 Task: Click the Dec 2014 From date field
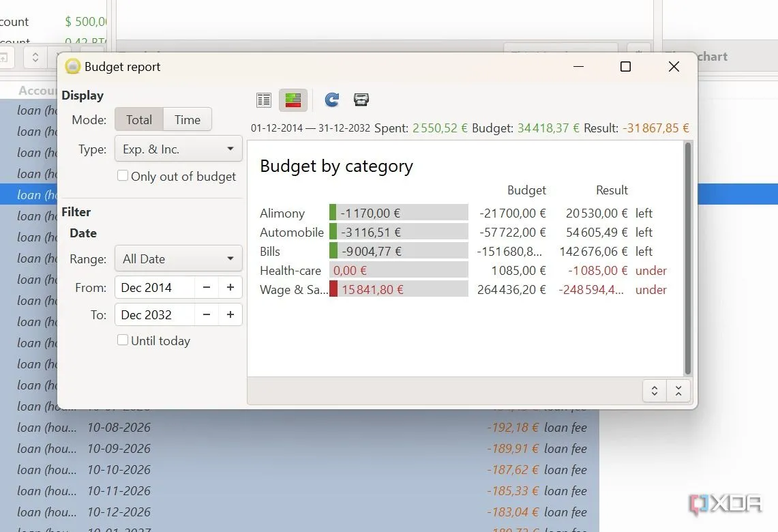point(154,287)
